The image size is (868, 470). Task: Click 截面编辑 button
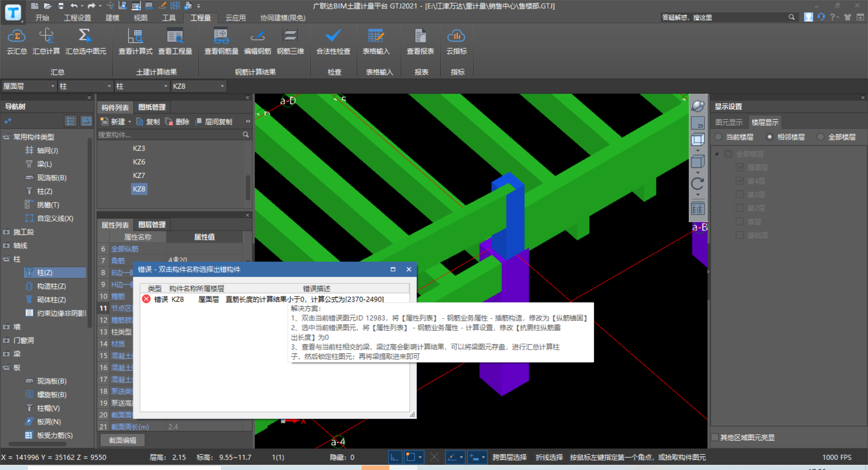[122, 440]
